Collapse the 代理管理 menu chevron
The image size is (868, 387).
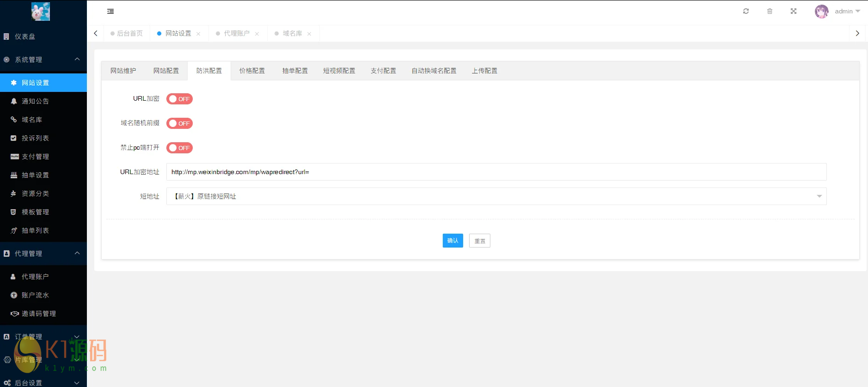tap(77, 253)
